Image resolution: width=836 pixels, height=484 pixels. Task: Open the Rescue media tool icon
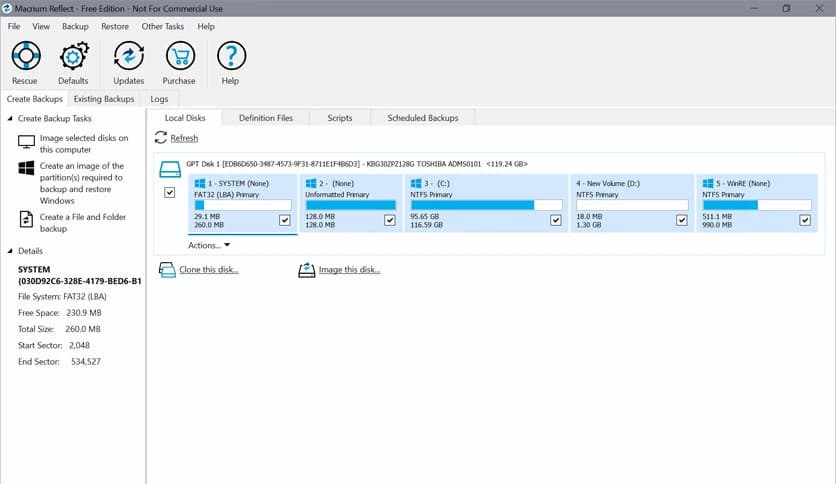tap(26, 56)
